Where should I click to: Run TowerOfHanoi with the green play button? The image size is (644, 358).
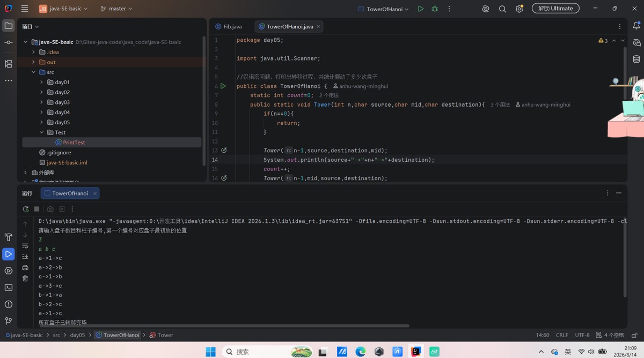point(421,9)
